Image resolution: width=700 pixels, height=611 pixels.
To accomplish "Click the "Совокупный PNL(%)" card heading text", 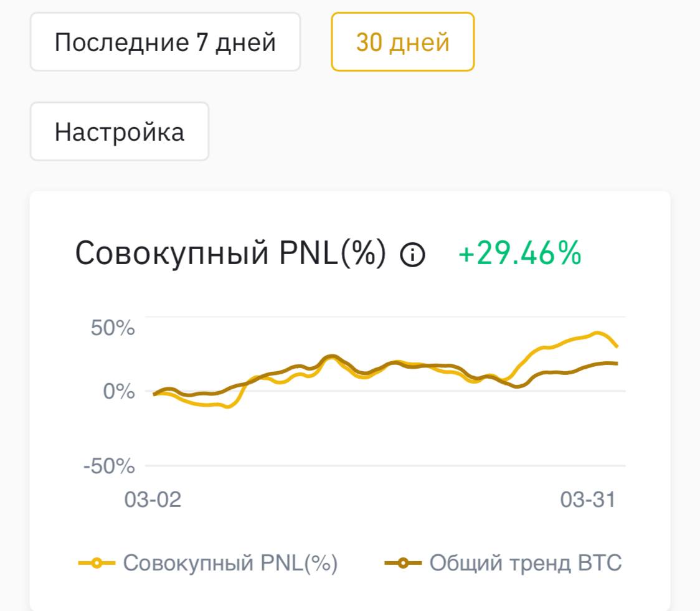I will coord(230,253).
